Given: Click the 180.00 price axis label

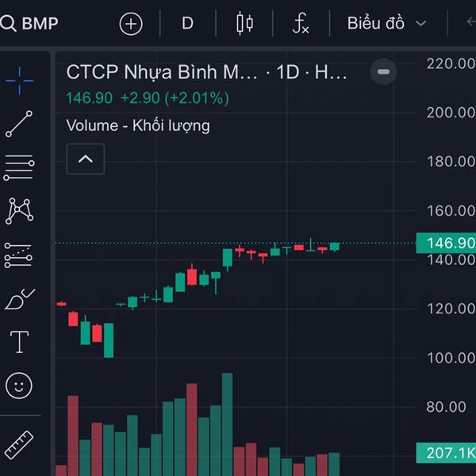Looking at the screenshot, I should 451,162.
